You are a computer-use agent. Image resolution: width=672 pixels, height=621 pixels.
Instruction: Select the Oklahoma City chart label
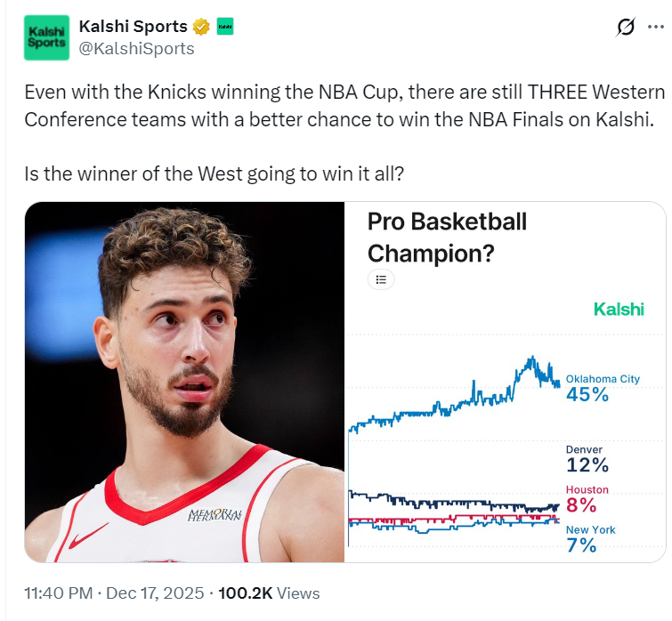click(x=603, y=379)
